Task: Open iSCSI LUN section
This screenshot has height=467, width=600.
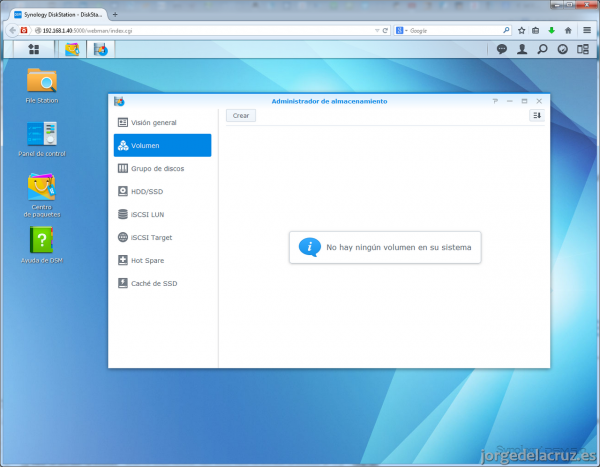Action: click(162, 214)
